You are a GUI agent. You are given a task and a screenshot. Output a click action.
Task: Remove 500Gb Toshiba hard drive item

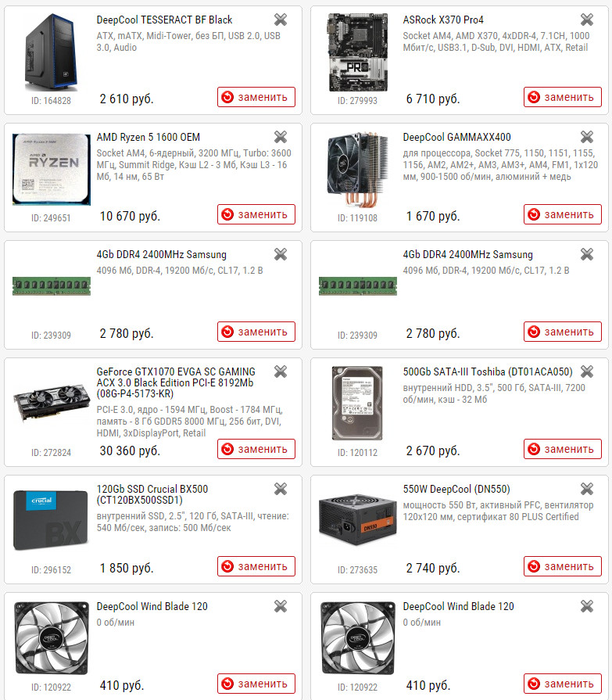587,372
